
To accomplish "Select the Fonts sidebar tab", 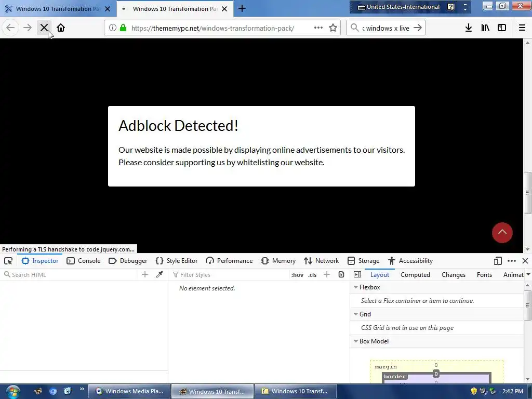I will 485,275.
